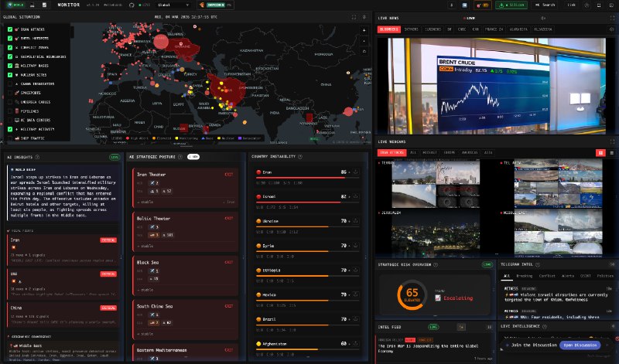Show AI Insights help info icon
The width and height of the screenshot is (619, 364).
point(37,157)
